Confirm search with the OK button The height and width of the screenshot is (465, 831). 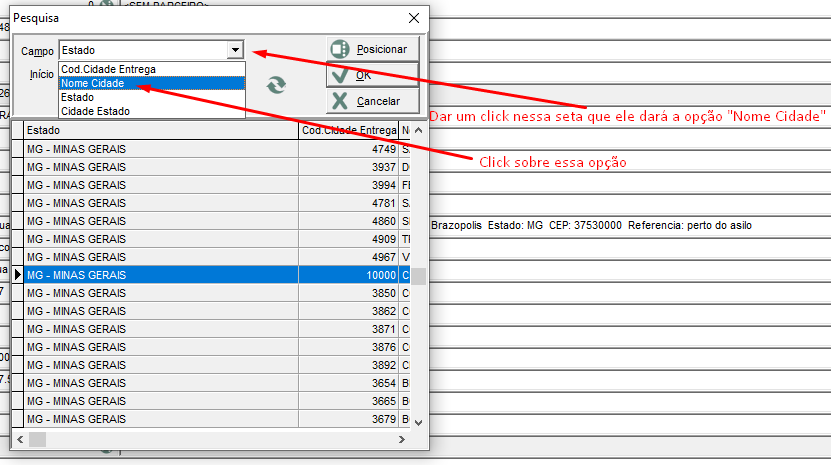[x=372, y=75]
